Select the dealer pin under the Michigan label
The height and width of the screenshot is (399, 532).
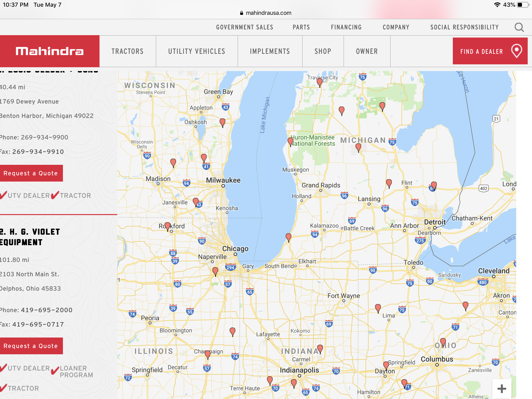[358, 148]
